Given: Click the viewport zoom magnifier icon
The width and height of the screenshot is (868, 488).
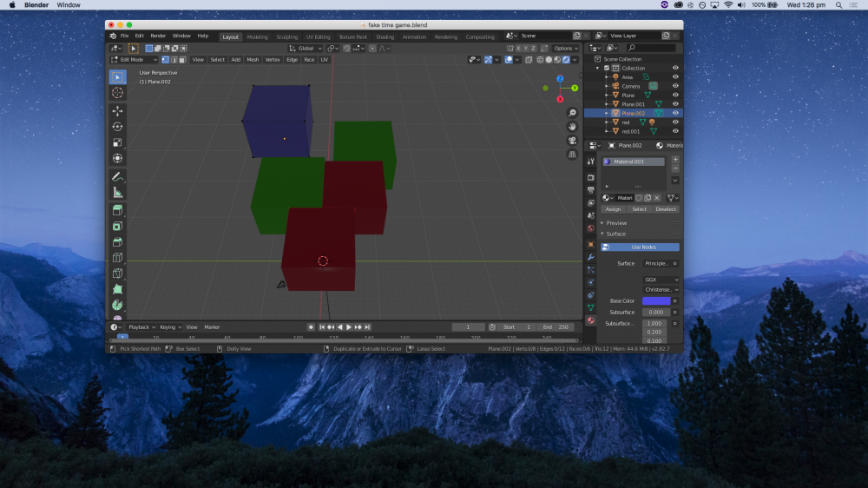Looking at the screenshot, I should [572, 113].
